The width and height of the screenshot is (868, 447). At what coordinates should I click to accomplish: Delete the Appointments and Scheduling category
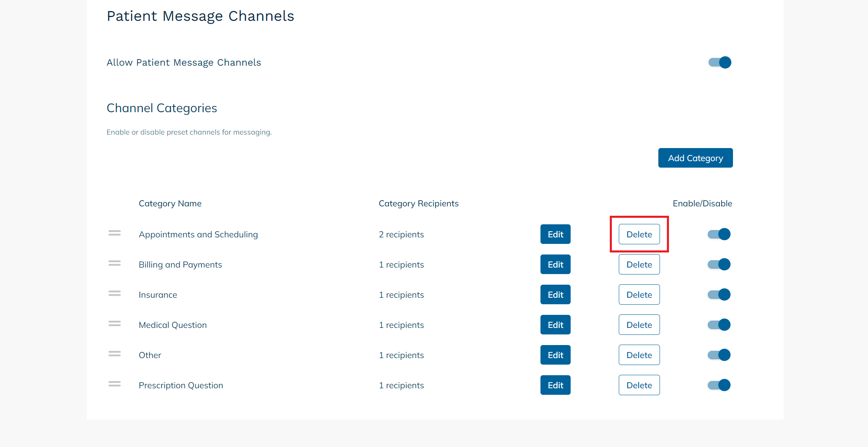point(639,234)
